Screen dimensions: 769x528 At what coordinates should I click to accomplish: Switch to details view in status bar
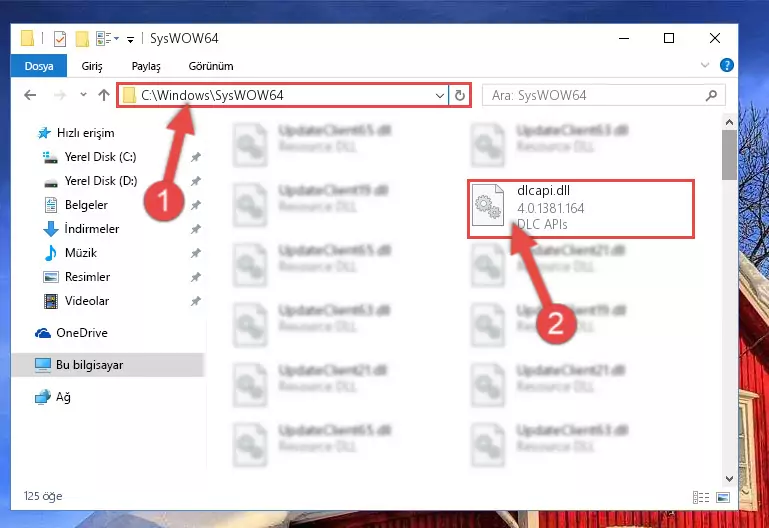[x=701, y=497]
